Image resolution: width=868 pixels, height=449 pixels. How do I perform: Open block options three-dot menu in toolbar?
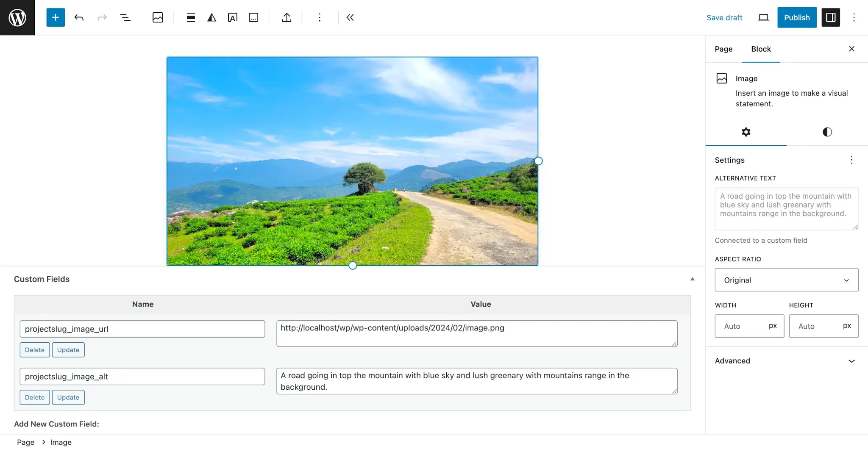[320, 17]
